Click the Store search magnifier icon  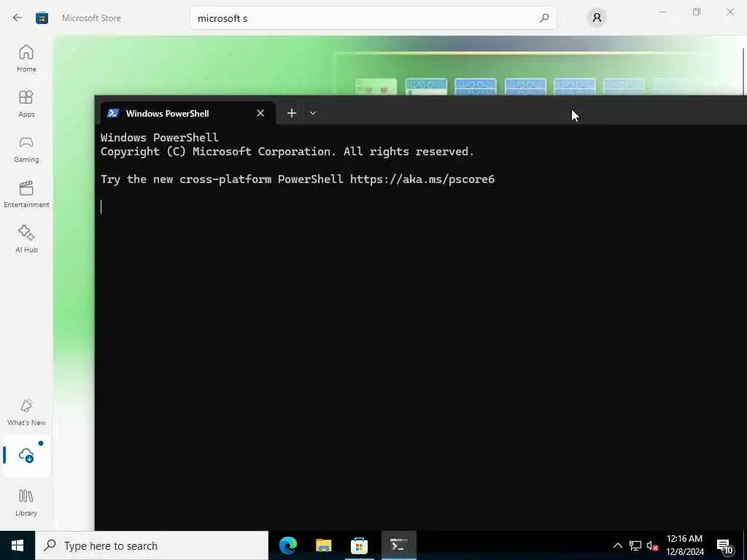pos(544,18)
